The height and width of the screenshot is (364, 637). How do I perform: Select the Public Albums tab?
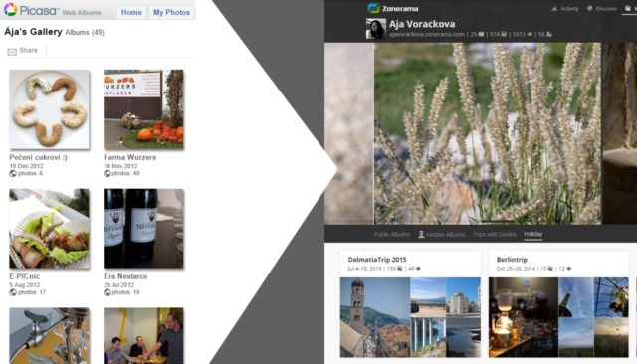[391, 234]
